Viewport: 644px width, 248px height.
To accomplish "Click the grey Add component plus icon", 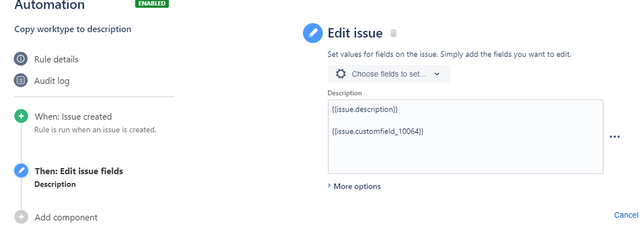I will point(21,217).
